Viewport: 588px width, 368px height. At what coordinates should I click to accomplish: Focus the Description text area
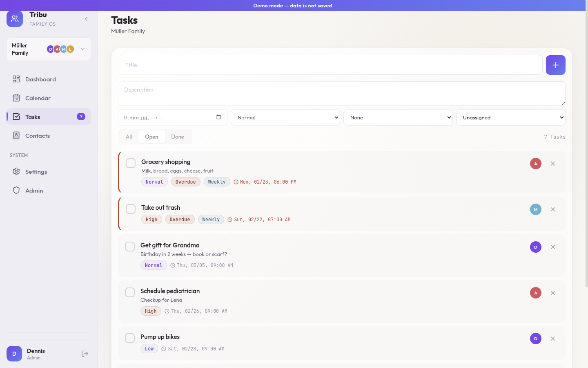pyautogui.click(x=341, y=94)
